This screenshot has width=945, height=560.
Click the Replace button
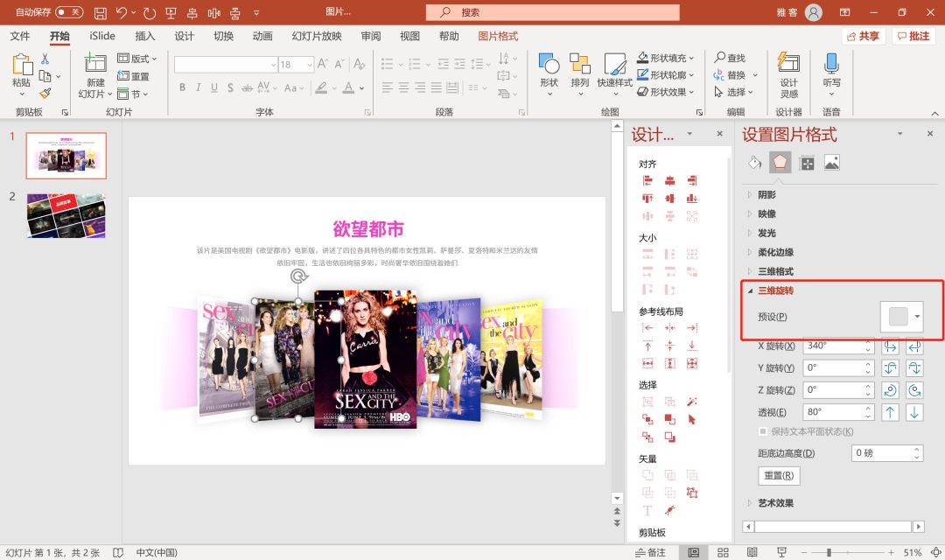coord(730,75)
